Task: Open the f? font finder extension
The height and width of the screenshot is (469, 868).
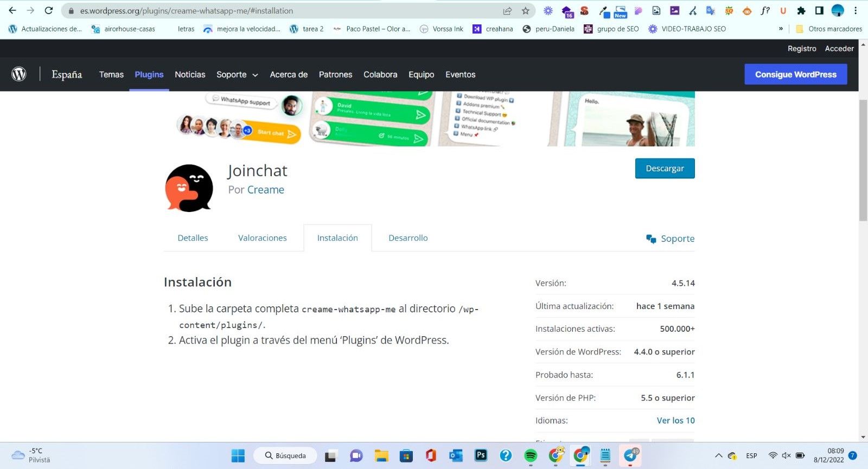Action: tap(765, 10)
